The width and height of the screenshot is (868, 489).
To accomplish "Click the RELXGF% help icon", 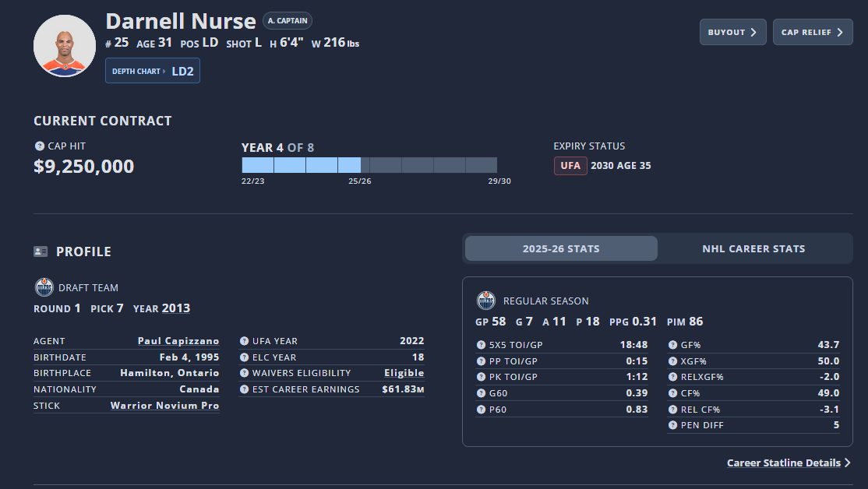I will (x=672, y=377).
